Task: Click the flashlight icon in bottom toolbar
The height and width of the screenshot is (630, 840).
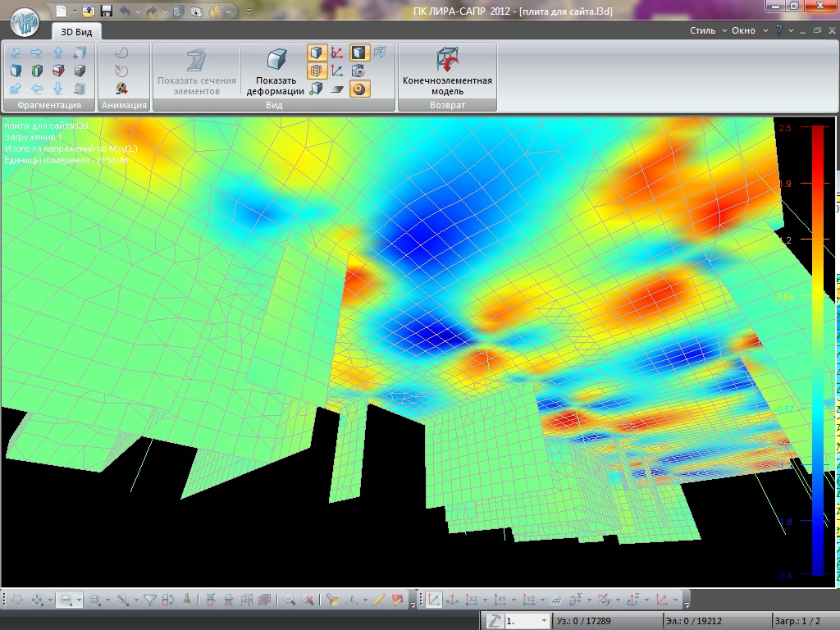Action: (x=331, y=600)
